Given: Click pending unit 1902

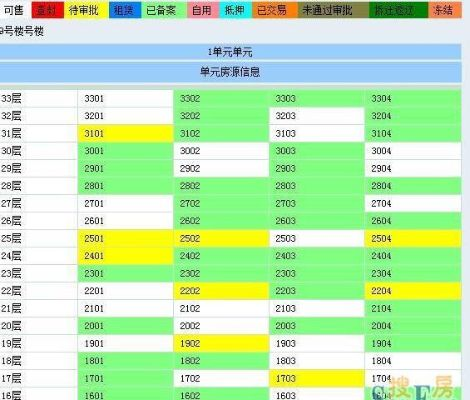Looking at the screenshot, I should (221, 343).
